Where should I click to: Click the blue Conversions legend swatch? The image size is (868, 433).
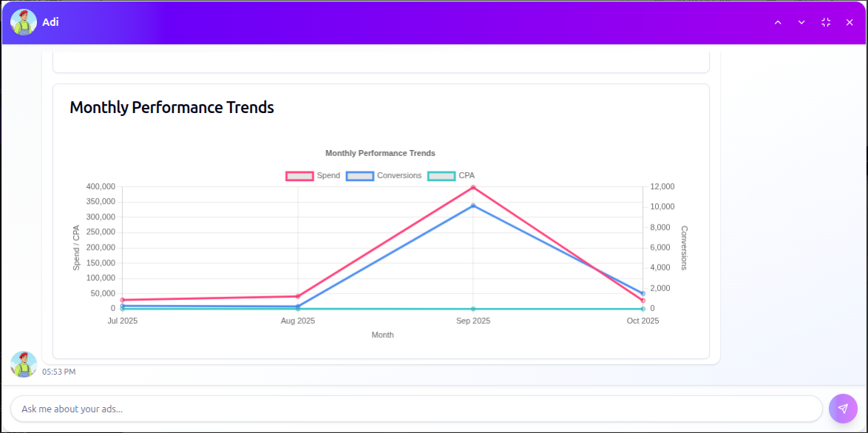360,176
